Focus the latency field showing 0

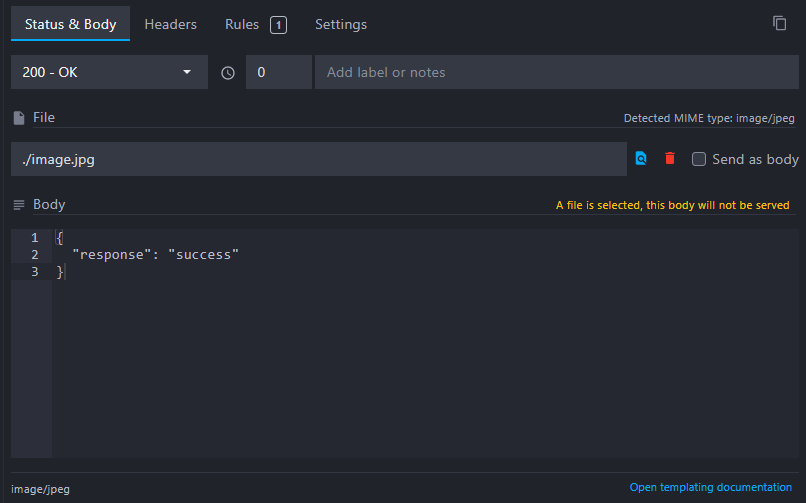(x=277, y=72)
